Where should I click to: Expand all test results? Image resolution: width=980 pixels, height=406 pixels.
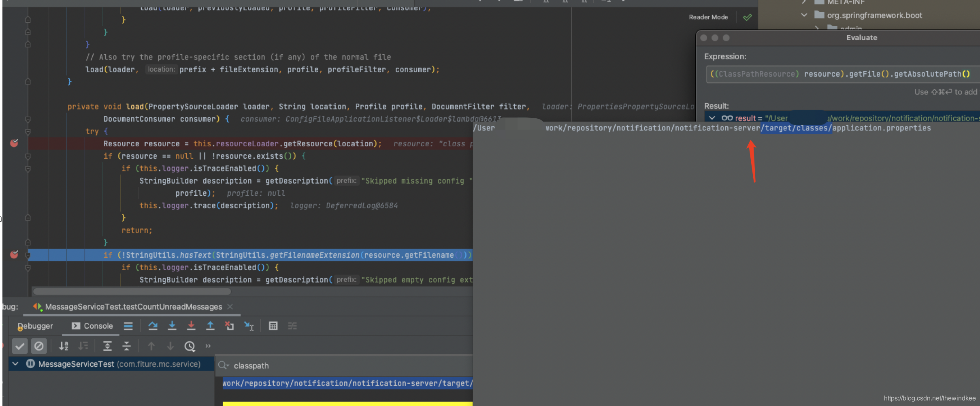pyautogui.click(x=107, y=346)
